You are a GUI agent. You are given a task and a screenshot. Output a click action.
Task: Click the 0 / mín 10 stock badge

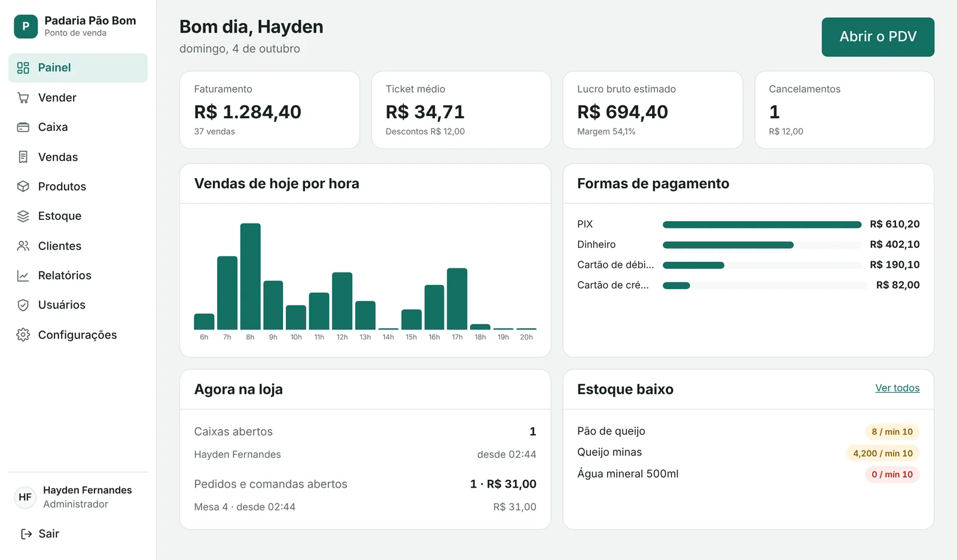click(x=892, y=475)
